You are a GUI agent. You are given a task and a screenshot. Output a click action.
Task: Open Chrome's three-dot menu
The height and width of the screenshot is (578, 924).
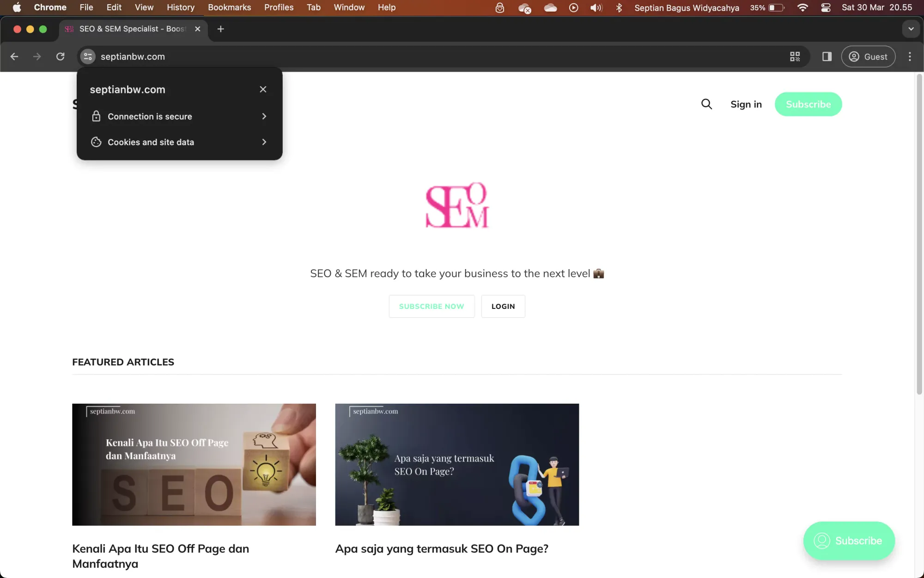(909, 56)
